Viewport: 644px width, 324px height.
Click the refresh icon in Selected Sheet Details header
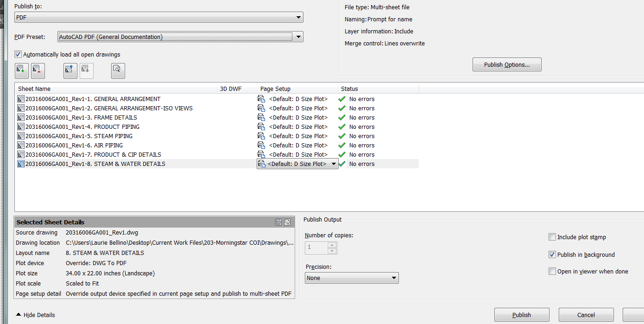tap(287, 222)
